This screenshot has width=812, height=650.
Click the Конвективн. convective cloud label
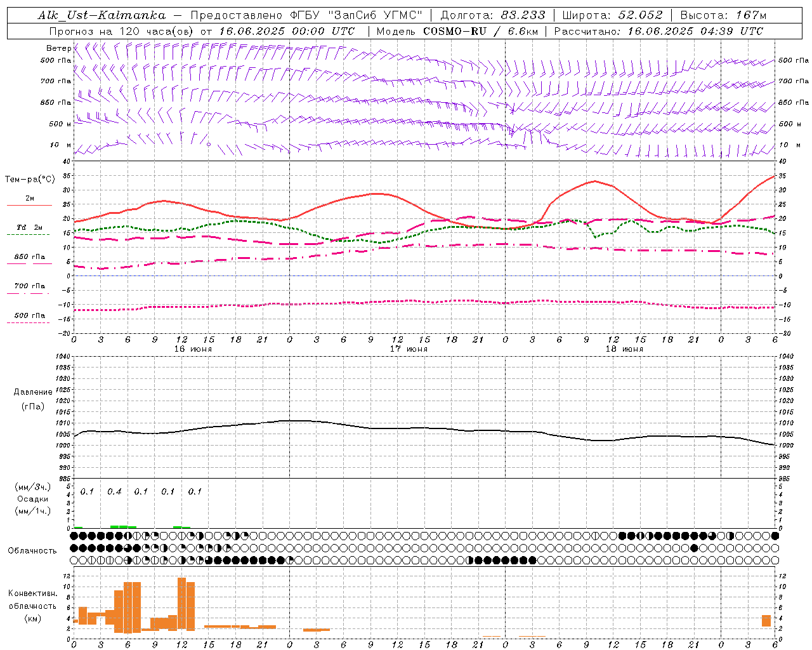point(33,593)
